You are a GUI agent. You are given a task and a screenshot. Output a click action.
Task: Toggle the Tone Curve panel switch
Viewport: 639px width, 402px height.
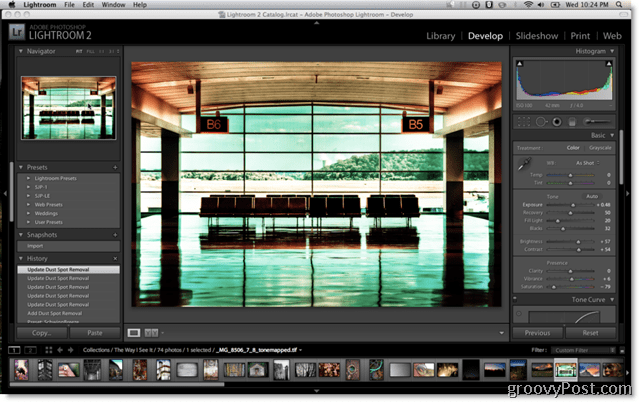[515, 299]
